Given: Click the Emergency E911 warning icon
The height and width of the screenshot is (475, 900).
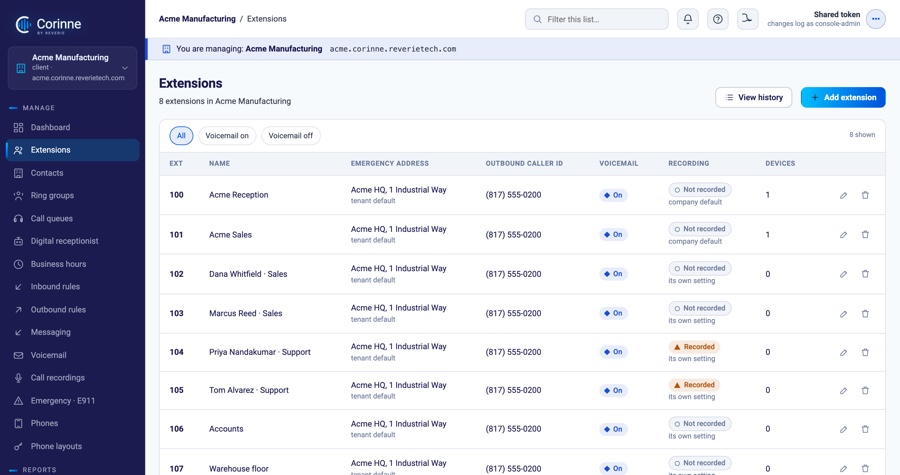Looking at the screenshot, I should (x=18, y=401).
